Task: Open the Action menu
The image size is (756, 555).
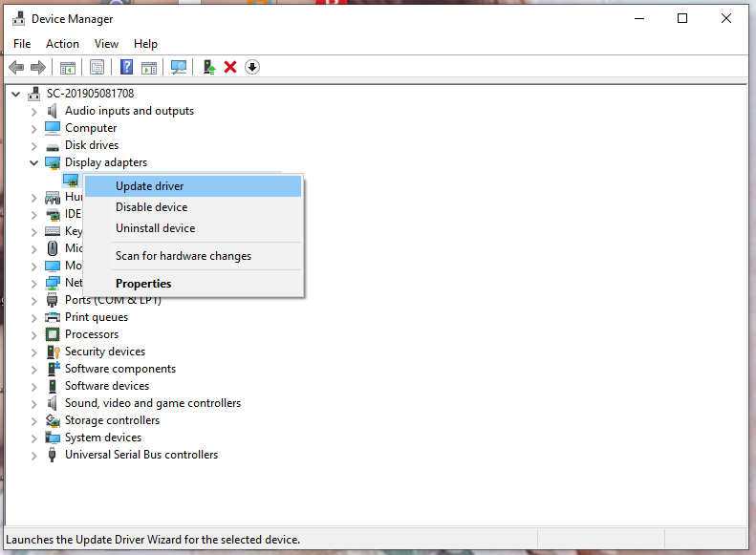Action: pos(62,44)
